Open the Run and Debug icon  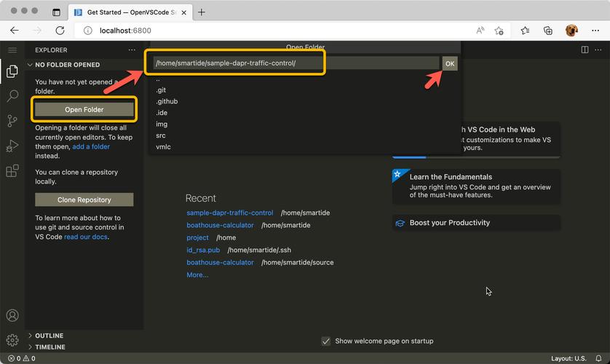12,146
